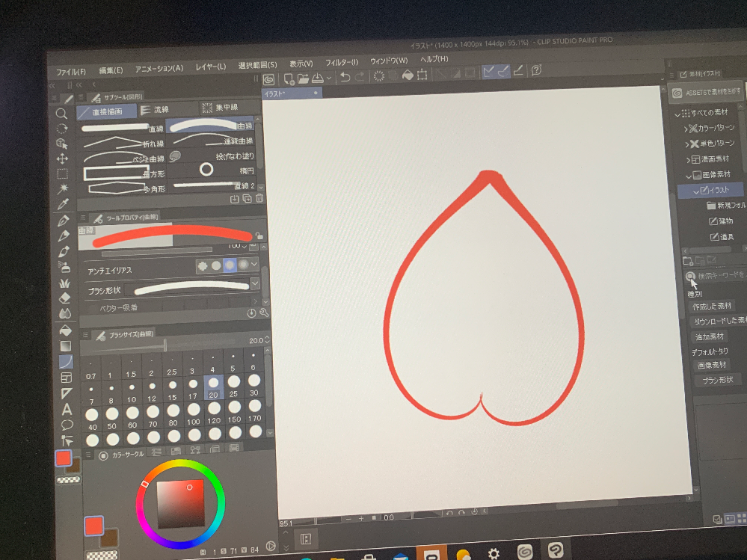
Task: Click the Undo arrow in command bar
Action: tap(345, 76)
